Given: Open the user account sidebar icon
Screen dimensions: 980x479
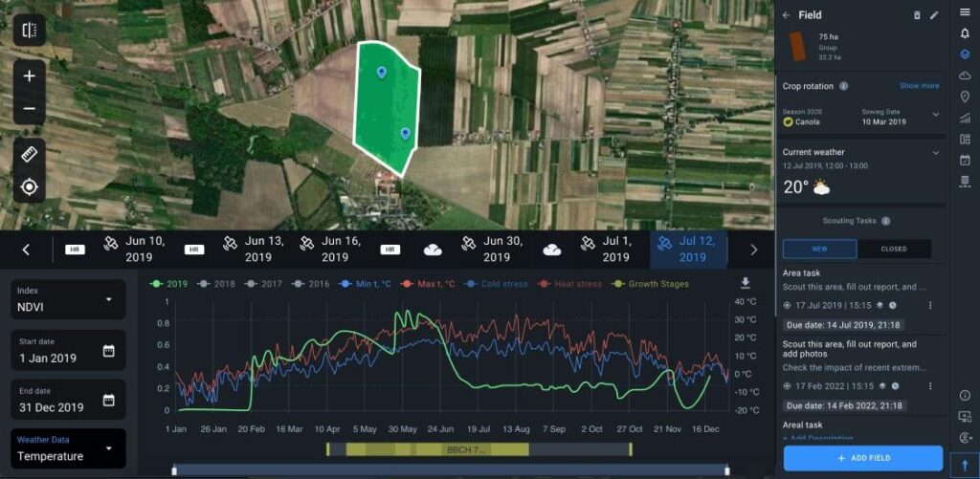Looking at the screenshot, I should click(x=965, y=438).
